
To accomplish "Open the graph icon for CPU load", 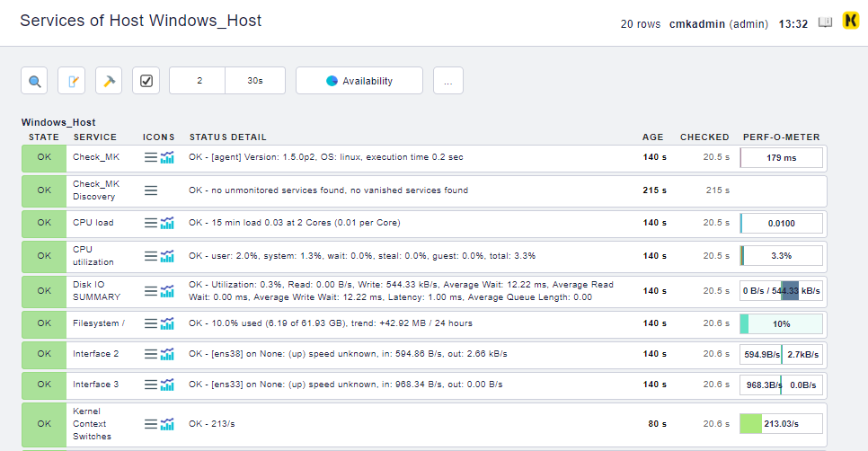I will click(167, 223).
